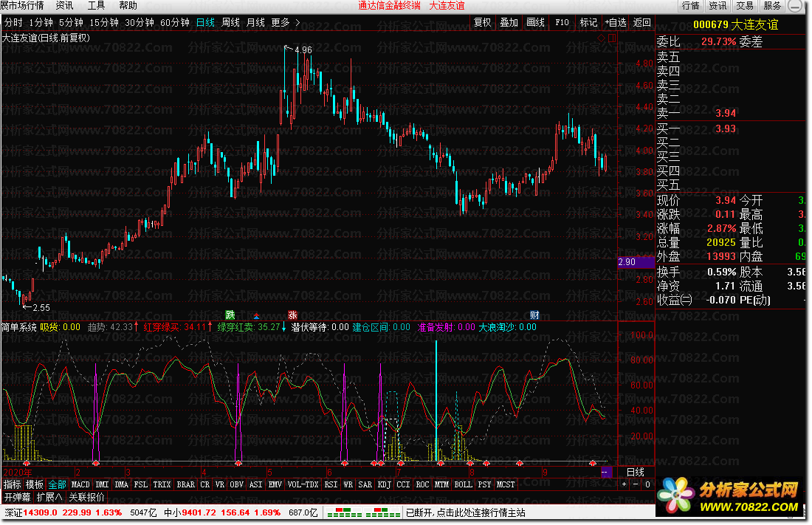The image size is (812, 525).
Task: Switch to 30分钟 timeframe tab
Action: click(140, 22)
